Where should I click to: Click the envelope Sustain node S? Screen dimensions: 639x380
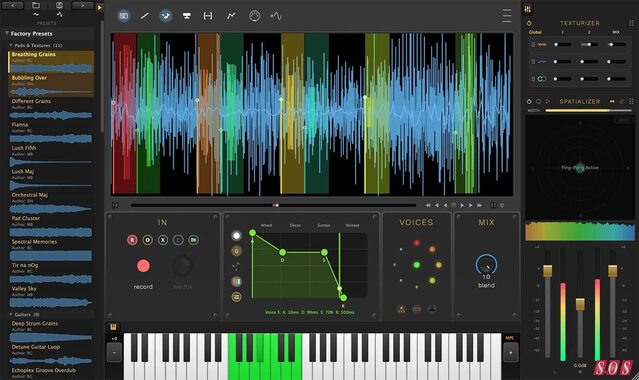pos(324,252)
